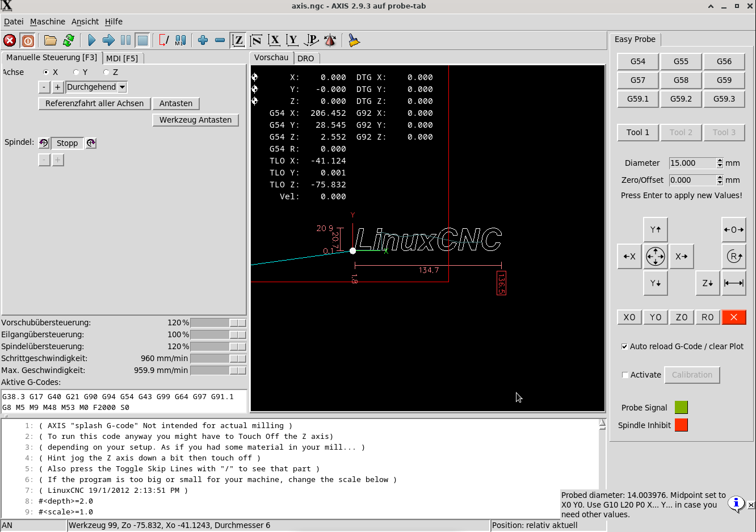This screenshot has height=532, width=756.
Task: Toggle rotate-view cone icon
Action: coord(330,40)
